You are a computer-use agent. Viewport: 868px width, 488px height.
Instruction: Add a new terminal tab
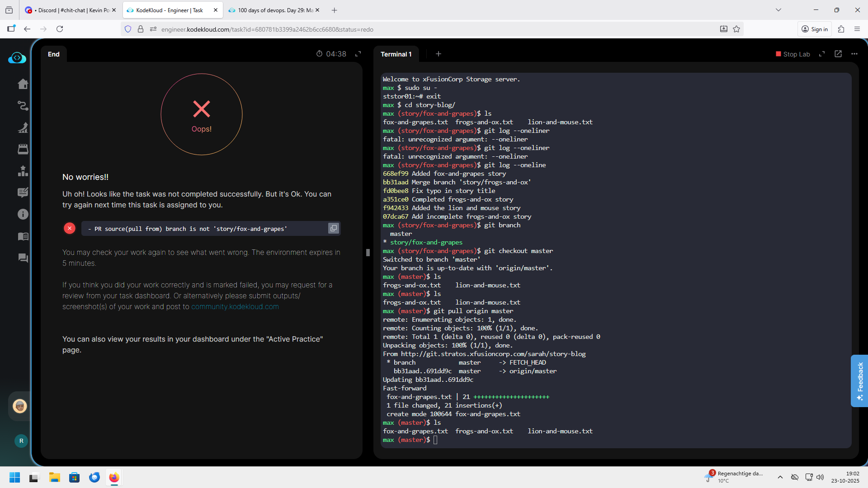(x=438, y=54)
